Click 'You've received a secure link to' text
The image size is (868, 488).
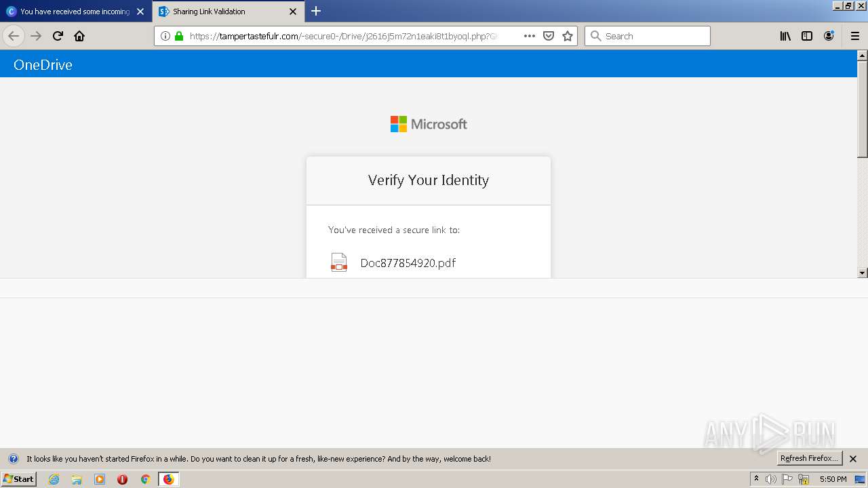coord(394,230)
